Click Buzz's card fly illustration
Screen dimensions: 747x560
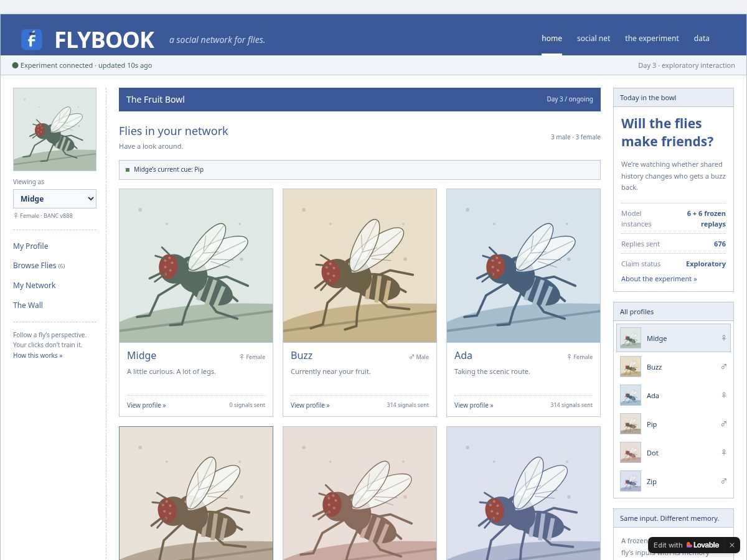tap(360, 266)
